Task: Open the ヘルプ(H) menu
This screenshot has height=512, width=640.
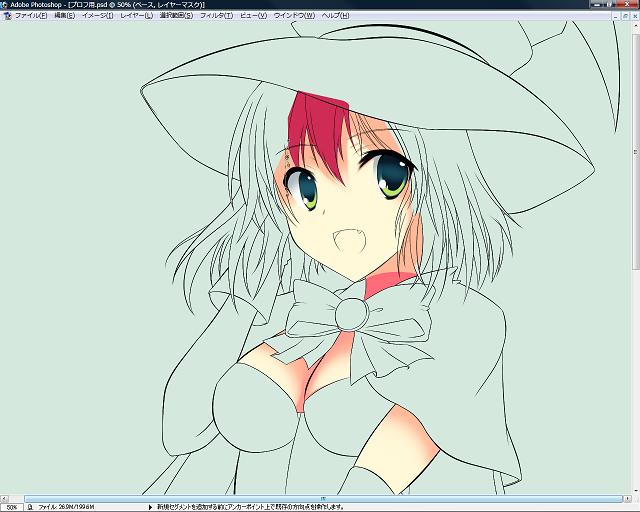Action: pyautogui.click(x=336, y=16)
